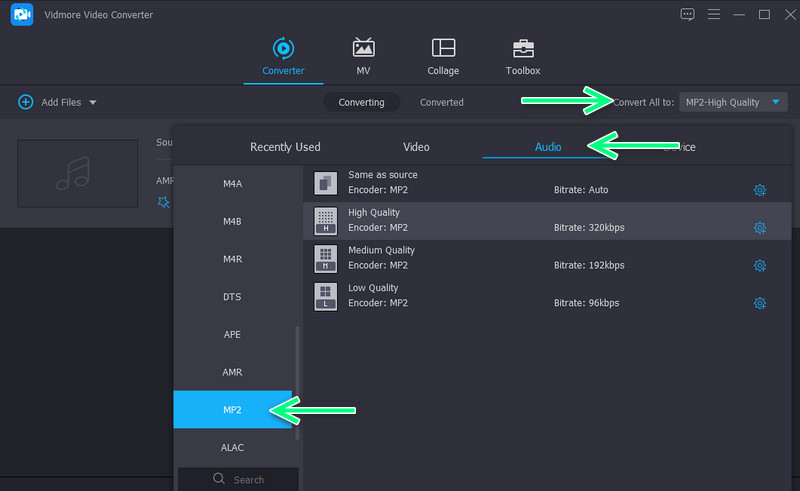This screenshot has width=800, height=491.
Task: Expand the Add Files dropdown arrow
Action: tap(93, 103)
